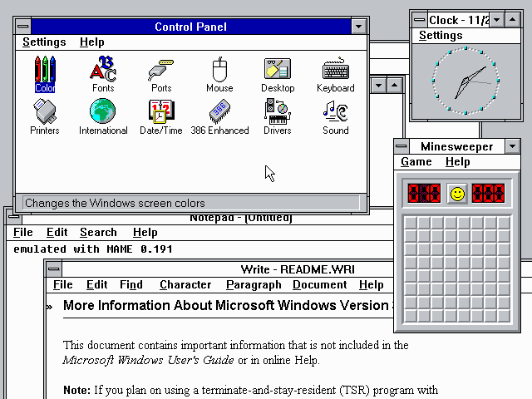Open the Find menu in Write
532x399 pixels.
coord(131,284)
